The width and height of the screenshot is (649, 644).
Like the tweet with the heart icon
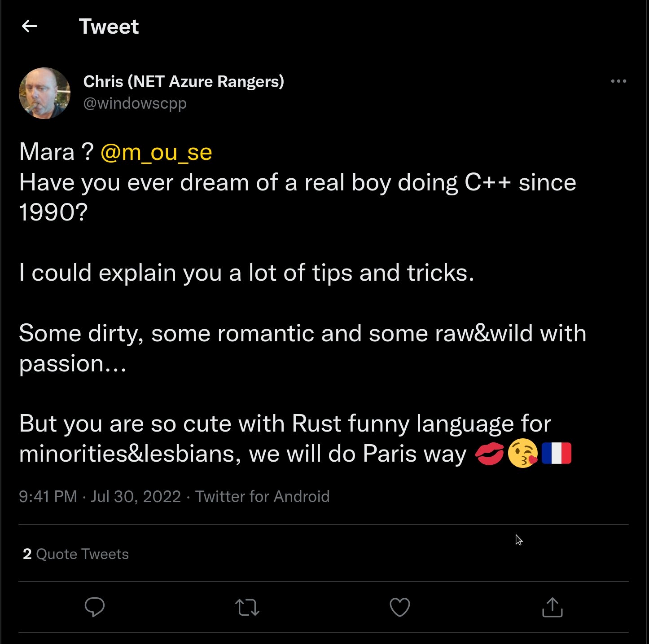pyautogui.click(x=399, y=607)
